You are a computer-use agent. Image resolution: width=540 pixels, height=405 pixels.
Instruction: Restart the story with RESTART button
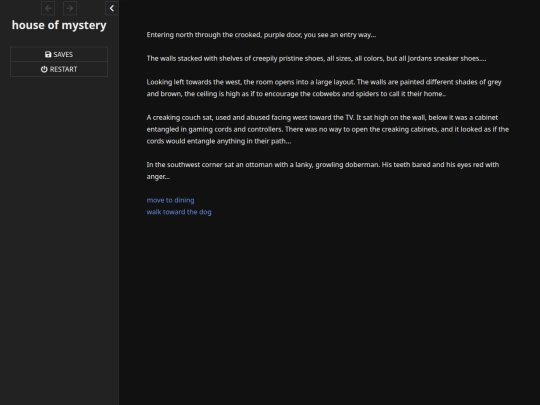pyautogui.click(x=59, y=69)
